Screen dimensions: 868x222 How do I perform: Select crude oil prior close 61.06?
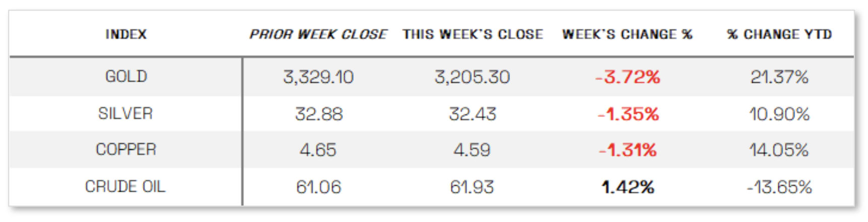318,187
